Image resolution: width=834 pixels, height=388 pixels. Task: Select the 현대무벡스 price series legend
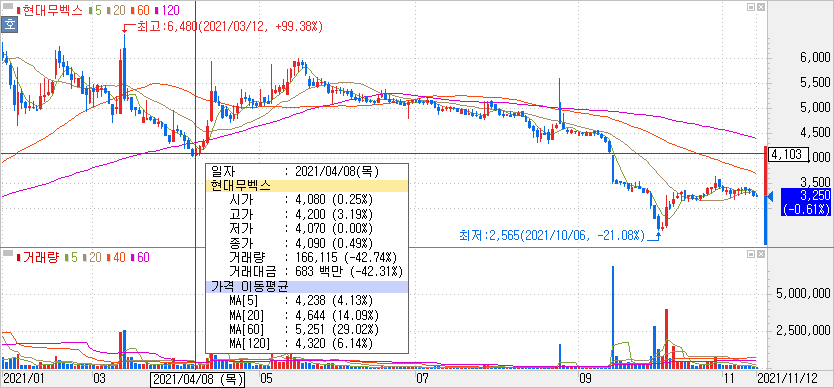point(49,10)
